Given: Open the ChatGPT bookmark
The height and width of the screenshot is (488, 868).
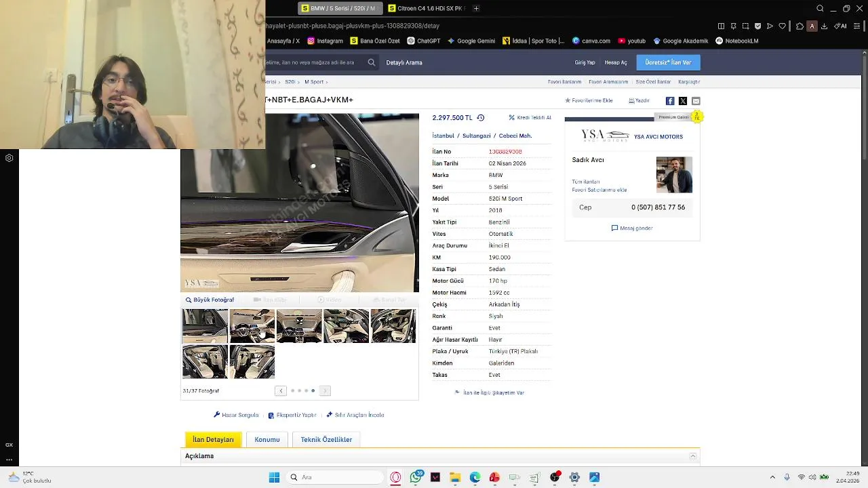Looking at the screenshot, I should (x=423, y=41).
